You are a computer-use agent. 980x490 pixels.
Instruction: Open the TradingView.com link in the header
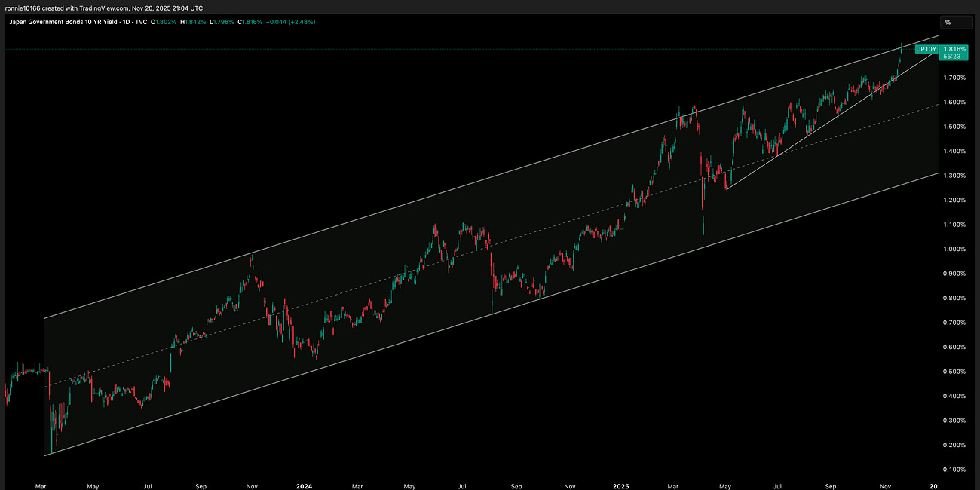pos(103,8)
